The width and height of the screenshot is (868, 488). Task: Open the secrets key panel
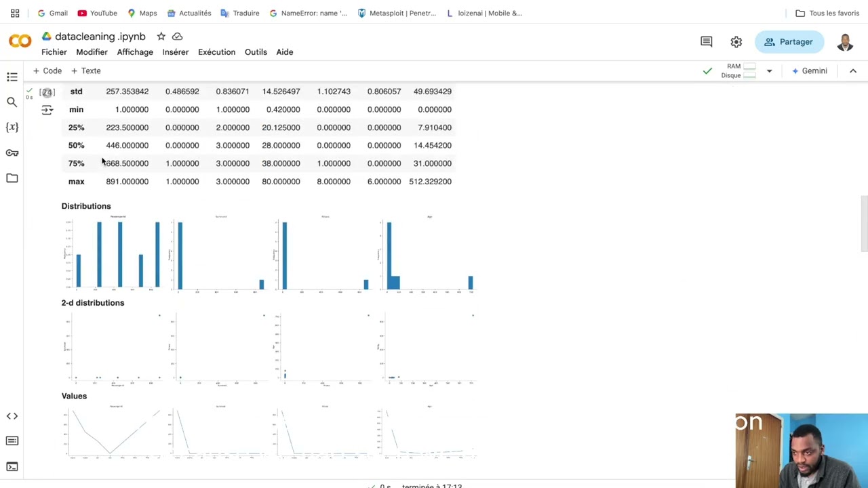click(x=12, y=152)
